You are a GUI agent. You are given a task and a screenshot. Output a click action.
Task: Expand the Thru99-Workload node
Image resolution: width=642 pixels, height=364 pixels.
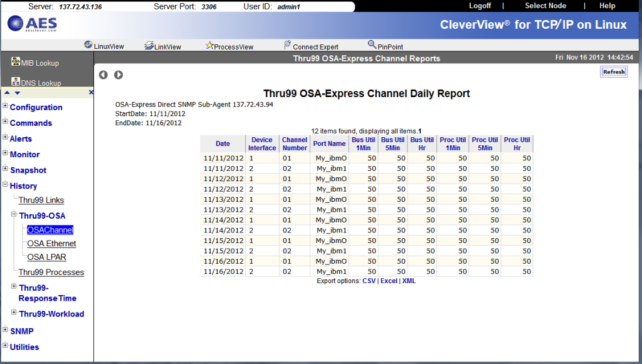[x=14, y=313]
